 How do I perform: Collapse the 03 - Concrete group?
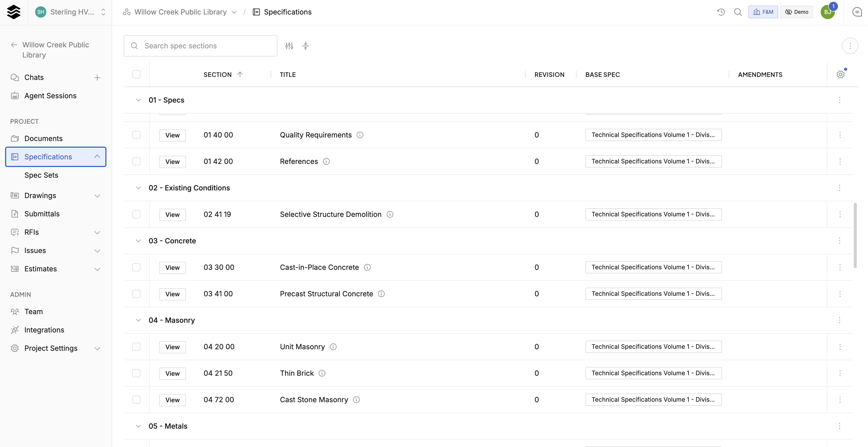138,241
